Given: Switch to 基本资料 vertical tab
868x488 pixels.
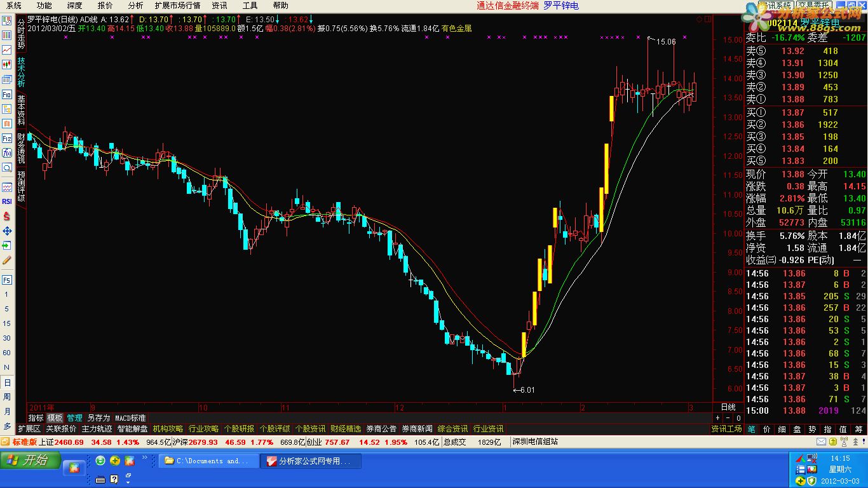Looking at the screenshot, I should point(21,110).
